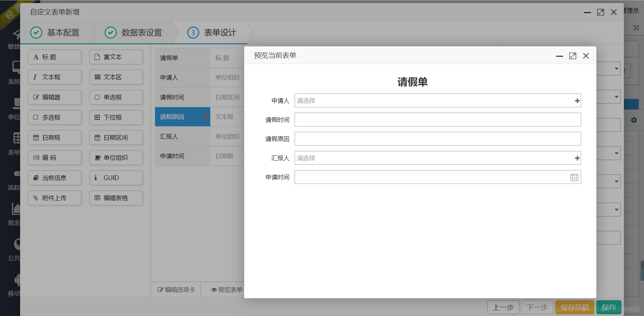Add a 单选框 radio component
This screenshot has height=316, width=644.
tap(116, 97)
